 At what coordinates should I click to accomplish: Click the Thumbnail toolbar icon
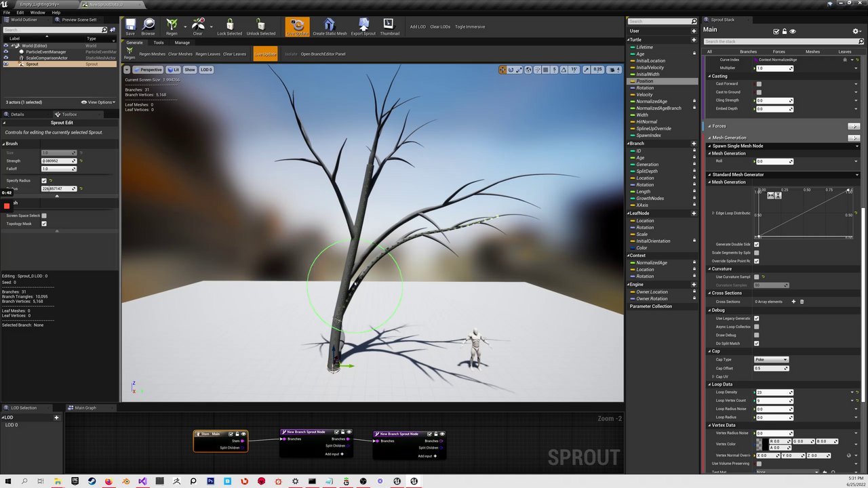tap(389, 26)
